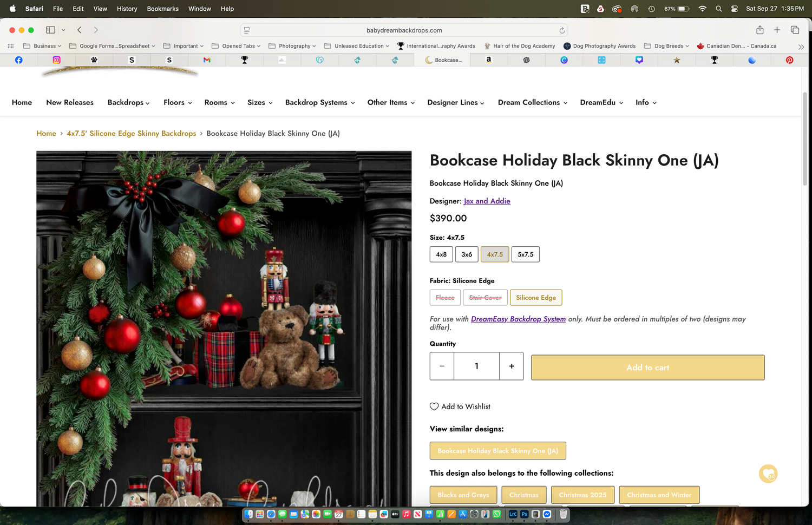Click the Home nav link
The height and width of the screenshot is (525, 812).
point(22,102)
